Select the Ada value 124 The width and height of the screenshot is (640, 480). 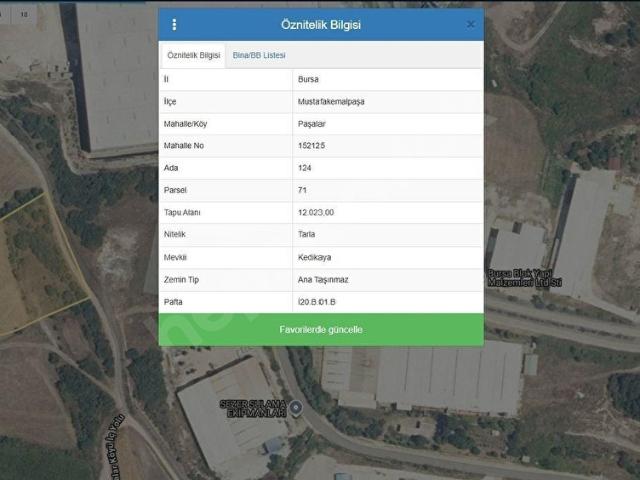coord(304,168)
